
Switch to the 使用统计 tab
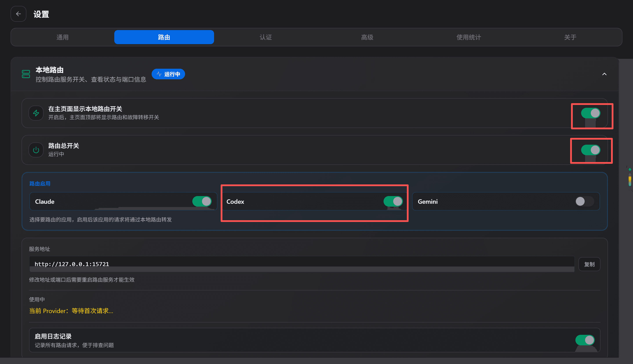[x=469, y=37]
